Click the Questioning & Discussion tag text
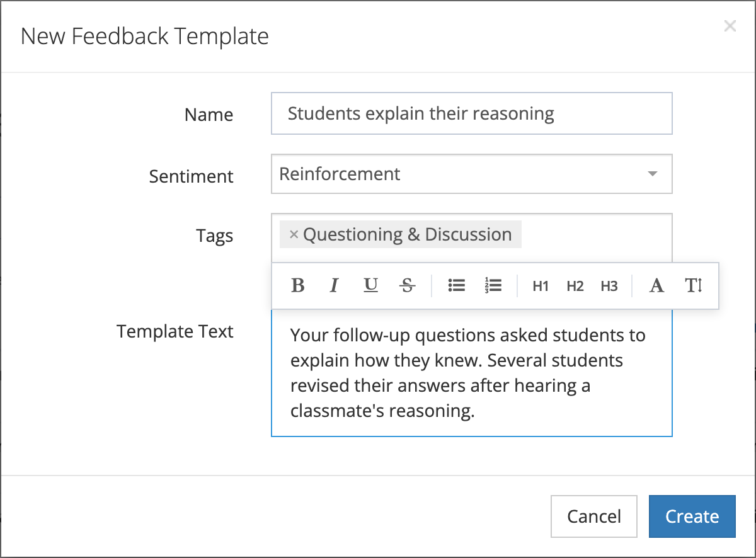756x558 pixels. pyautogui.click(x=408, y=234)
